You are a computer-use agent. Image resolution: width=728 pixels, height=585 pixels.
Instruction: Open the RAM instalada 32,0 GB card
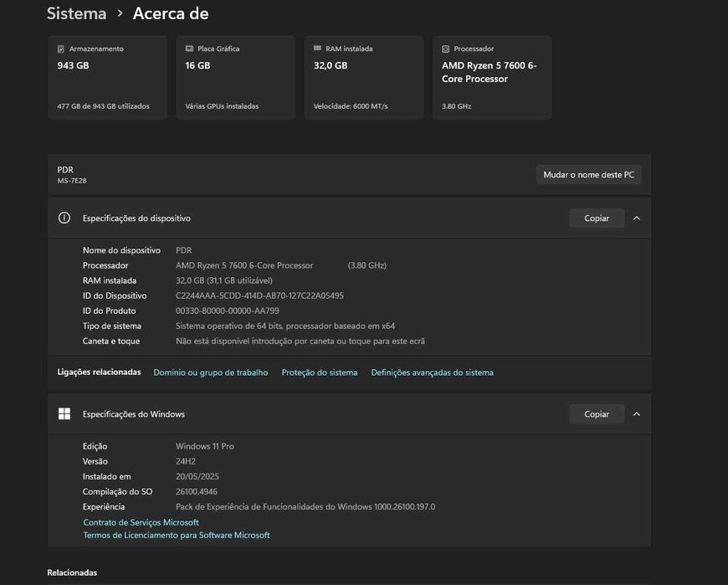point(364,78)
